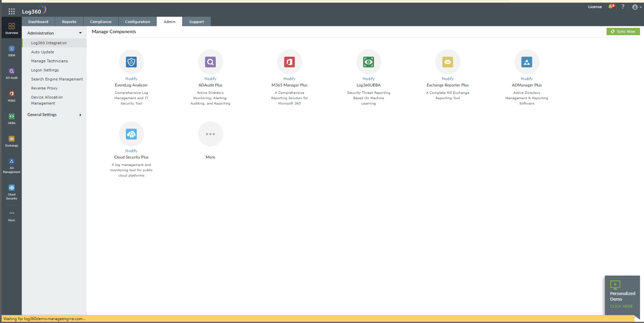Select the Admin tab

click(x=170, y=22)
